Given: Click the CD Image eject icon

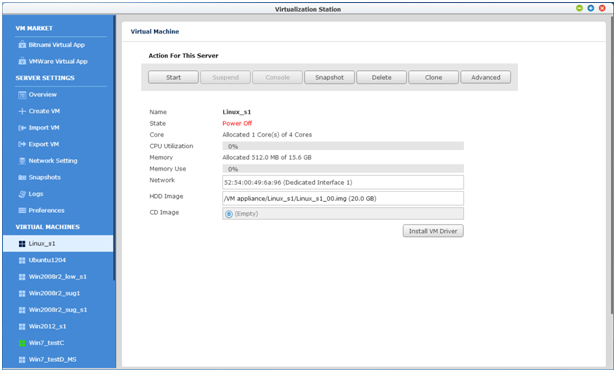Looking at the screenshot, I should pyautogui.click(x=229, y=214).
